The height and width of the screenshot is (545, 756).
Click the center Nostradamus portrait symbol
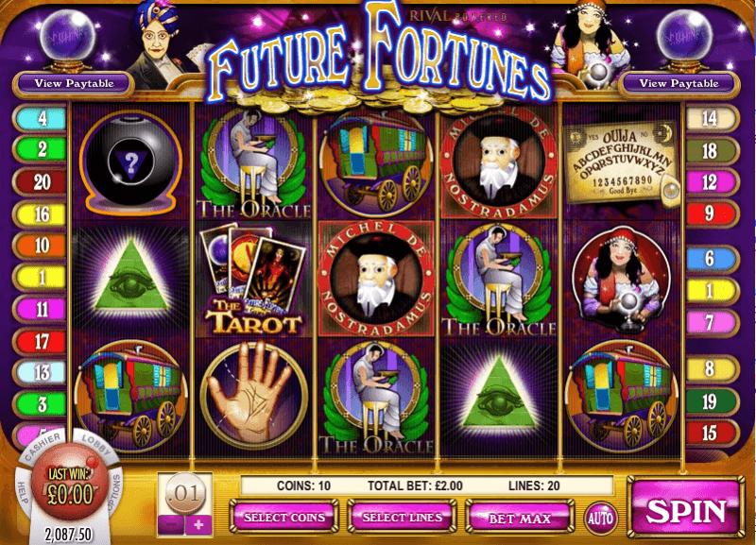click(376, 280)
